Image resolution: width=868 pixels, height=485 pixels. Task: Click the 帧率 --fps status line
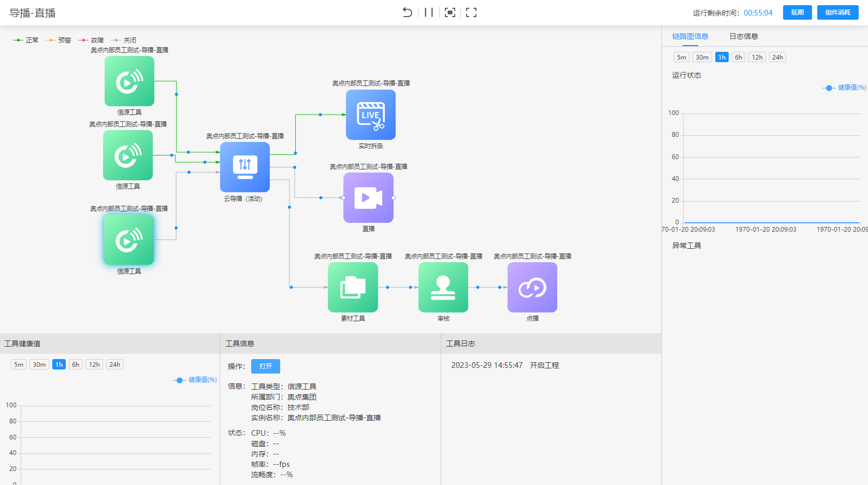click(x=270, y=464)
